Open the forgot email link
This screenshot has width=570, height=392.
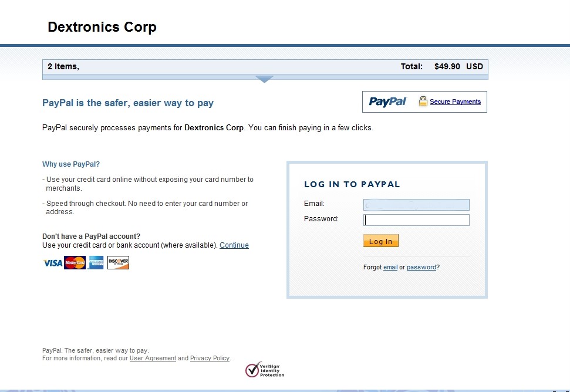390,268
